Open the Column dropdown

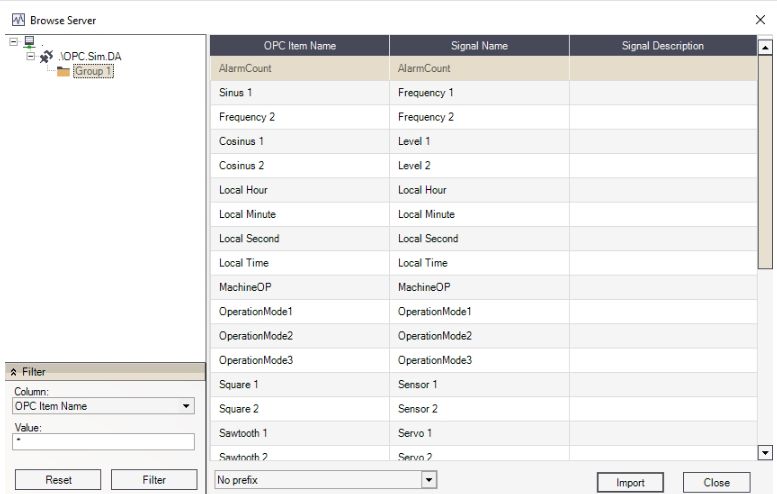186,406
